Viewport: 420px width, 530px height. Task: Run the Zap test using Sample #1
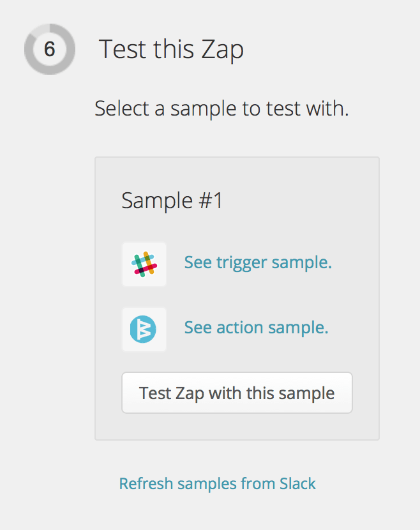coord(237,393)
